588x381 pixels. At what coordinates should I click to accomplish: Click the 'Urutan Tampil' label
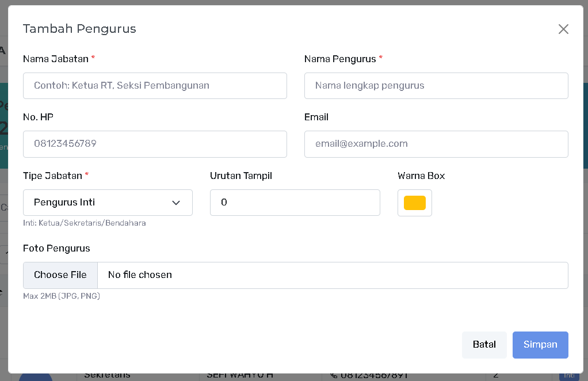[x=240, y=176]
